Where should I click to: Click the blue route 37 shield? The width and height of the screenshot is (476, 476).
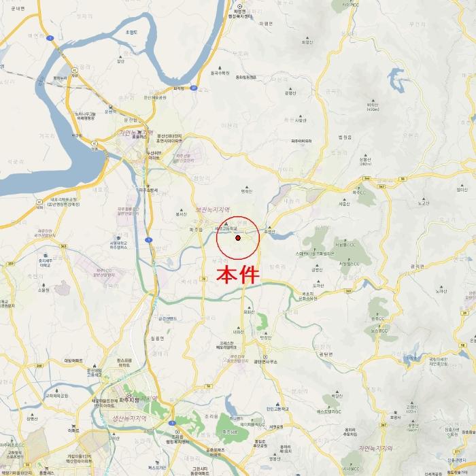[x=194, y=88]
